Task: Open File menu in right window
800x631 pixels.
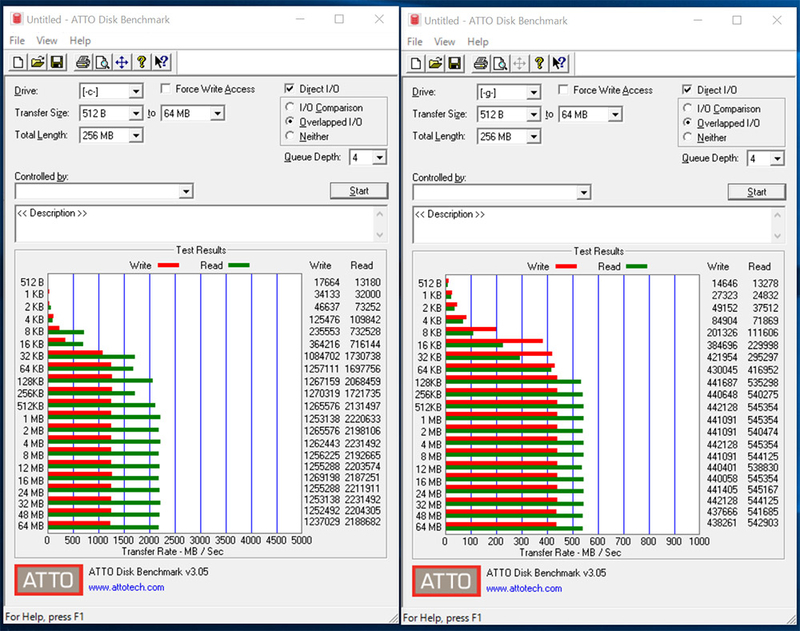Action: click(x=415, y=42)
